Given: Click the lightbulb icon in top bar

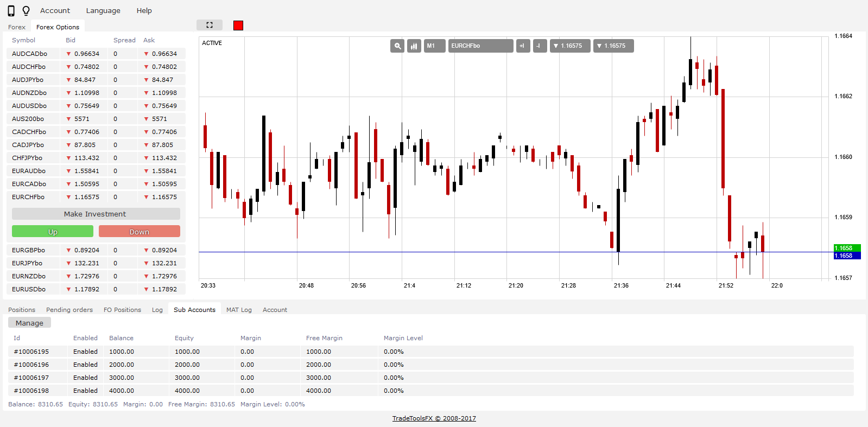Looking at the screenshot, I should (26, 11).
